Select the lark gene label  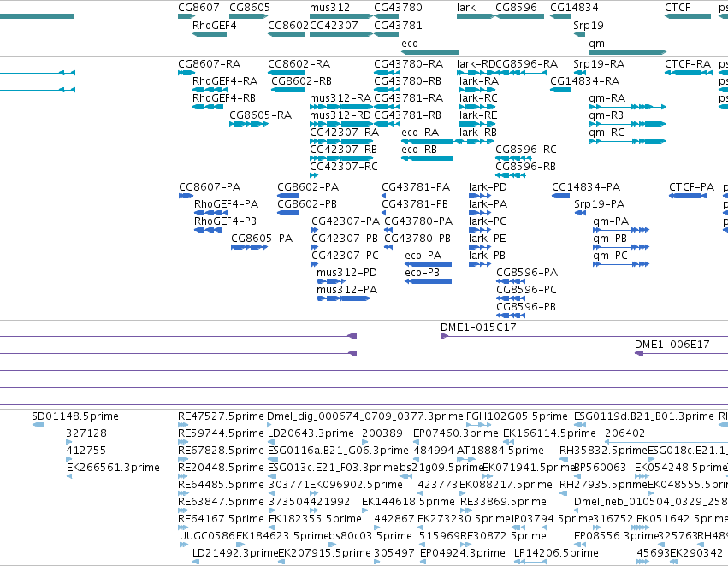tap(465, 8)
